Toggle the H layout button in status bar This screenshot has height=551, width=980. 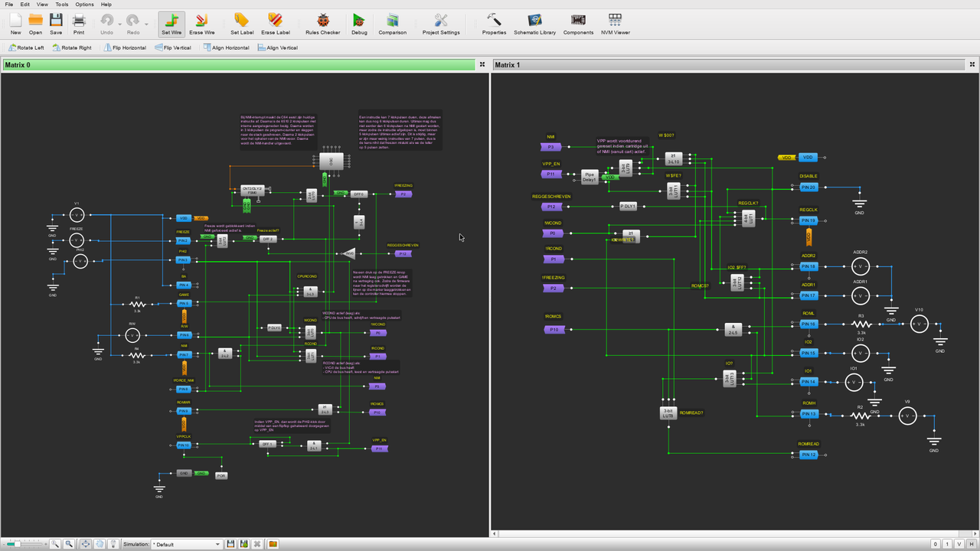click(972, 544)
